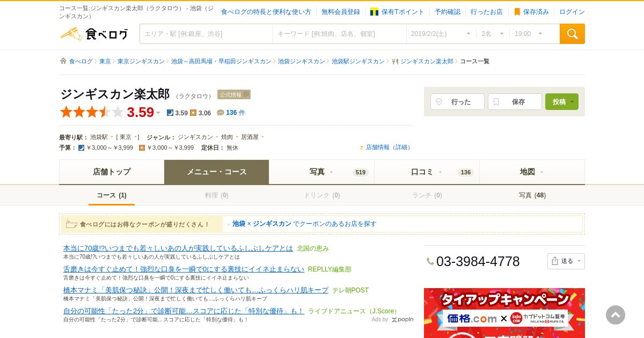The width and height of the screenshot is (644, 338).
Task: Click ad link 本当に70歳!?
Action: point(178,248)
